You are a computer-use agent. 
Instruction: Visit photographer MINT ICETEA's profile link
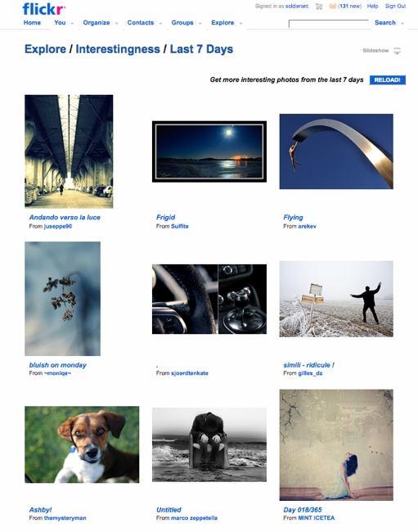click(317, 518)
